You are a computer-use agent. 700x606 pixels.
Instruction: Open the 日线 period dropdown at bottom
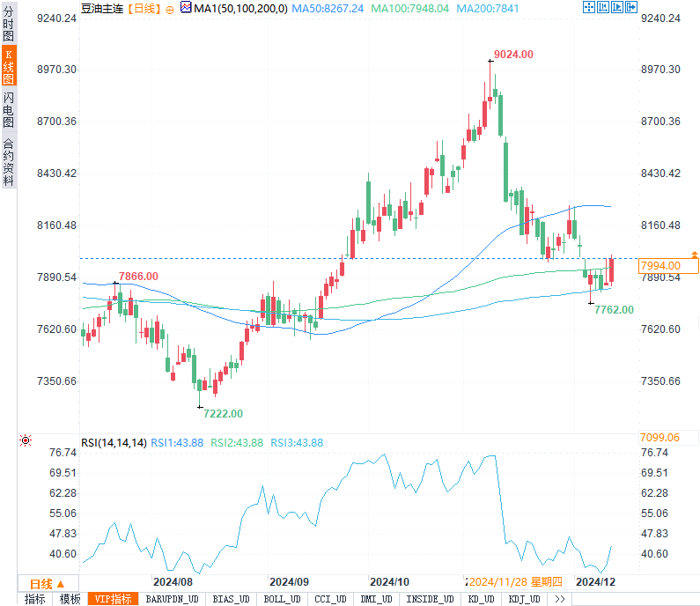48,584
